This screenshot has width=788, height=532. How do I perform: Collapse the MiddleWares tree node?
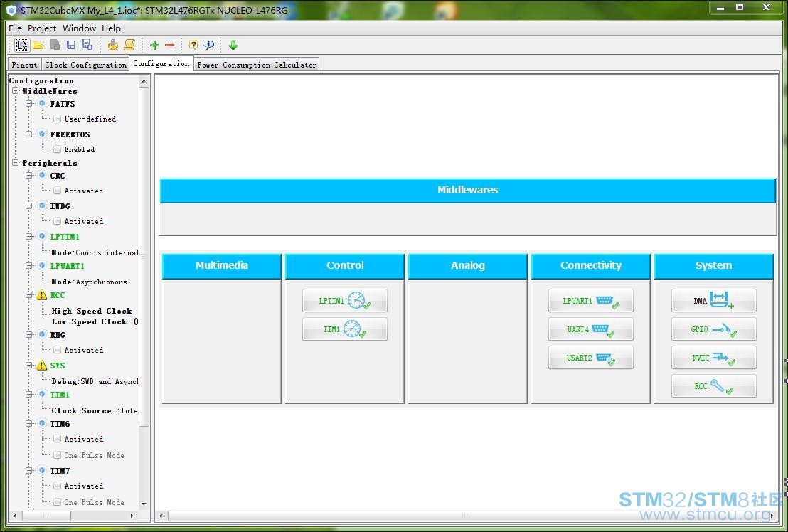[x=16, y=91]
